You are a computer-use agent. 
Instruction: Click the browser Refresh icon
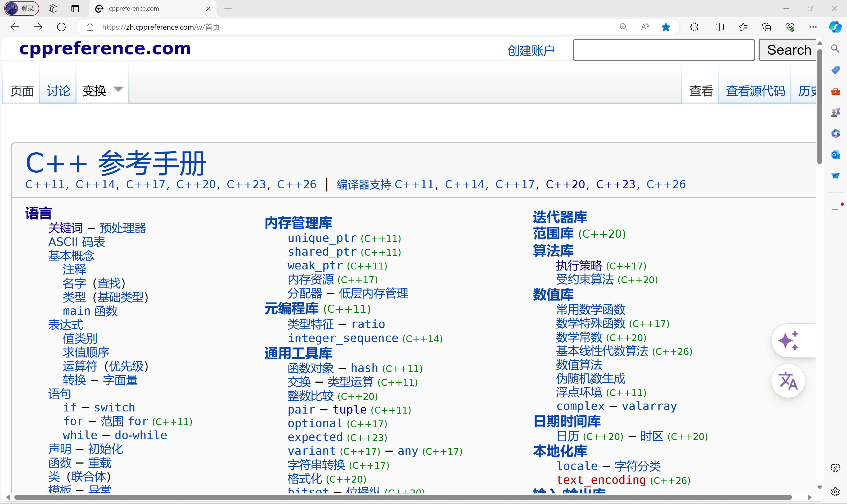61,27
